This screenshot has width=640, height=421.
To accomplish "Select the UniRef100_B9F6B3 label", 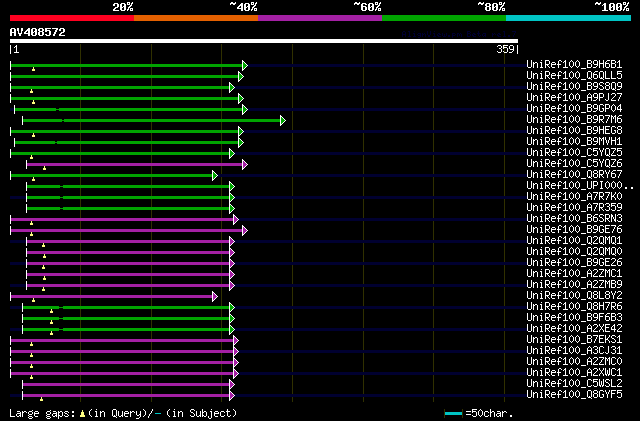I will [574, 317].
